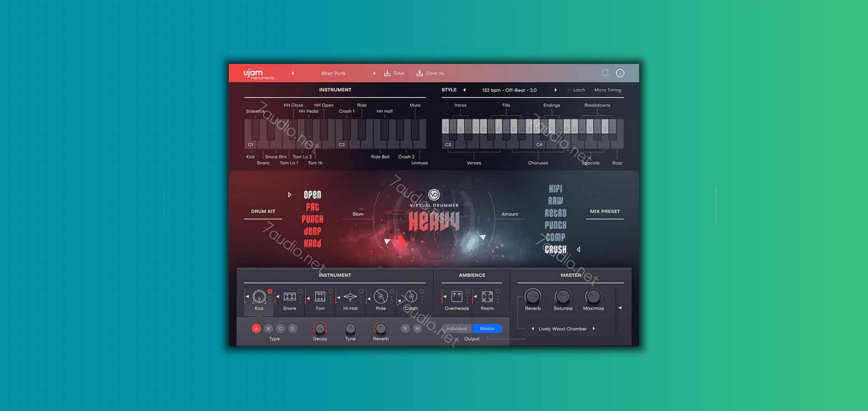
Task: Go to next style after 132 bpm
Action: 556,90
